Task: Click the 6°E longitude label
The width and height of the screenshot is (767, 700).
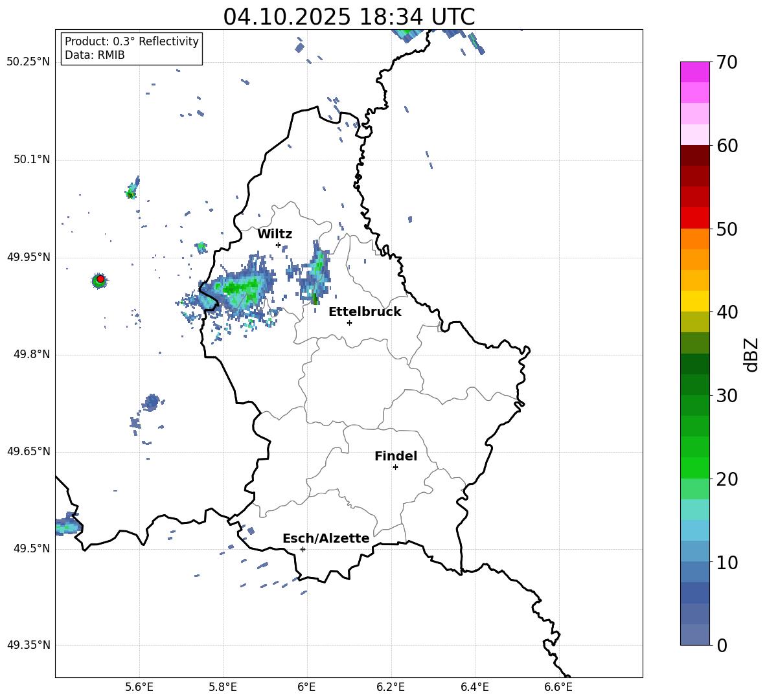Action: click(x=306, y=687)
